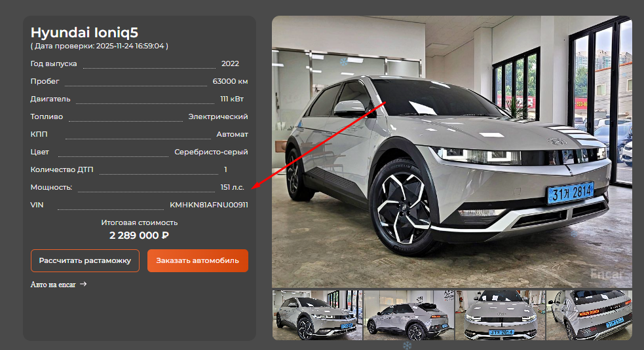Click the snowflake icon below the thumbnails
644x350 pixels.
point(407,345)
